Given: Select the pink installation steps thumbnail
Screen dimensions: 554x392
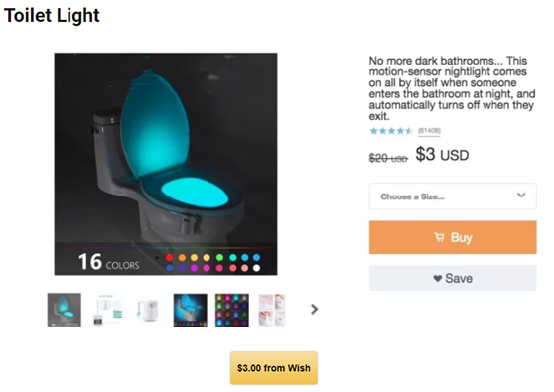Looking at the screenshot, I should 272,310.
